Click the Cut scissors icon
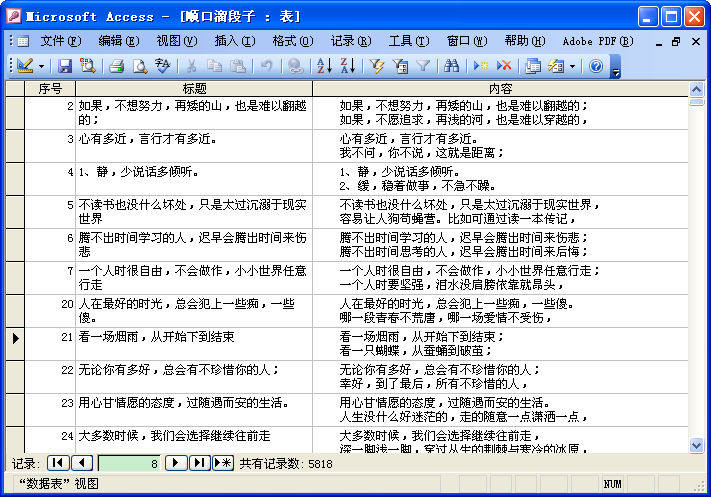 click(191, 66)
